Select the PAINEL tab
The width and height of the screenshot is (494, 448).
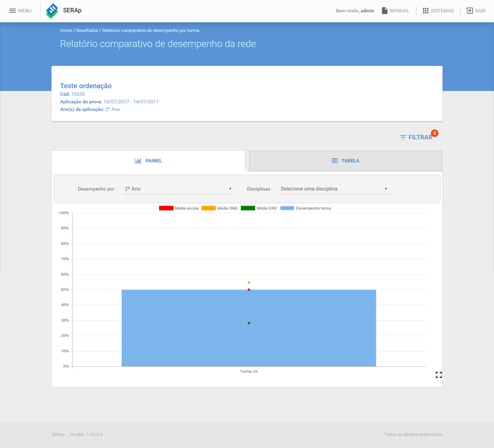(148, 161)
